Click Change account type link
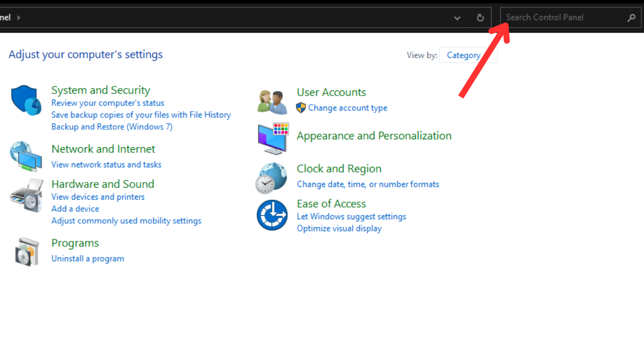644x362 pixels. coord(348,108)
